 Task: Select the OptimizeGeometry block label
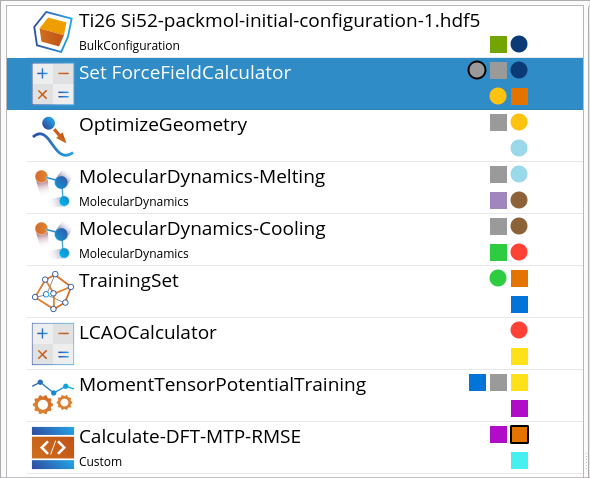point(163,125)
